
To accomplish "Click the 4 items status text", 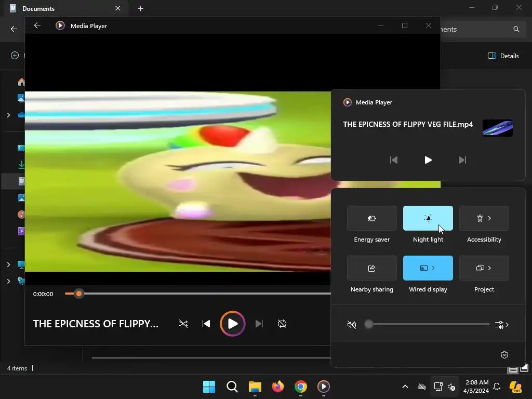I will pyautogui.click(x=17, y=368).
